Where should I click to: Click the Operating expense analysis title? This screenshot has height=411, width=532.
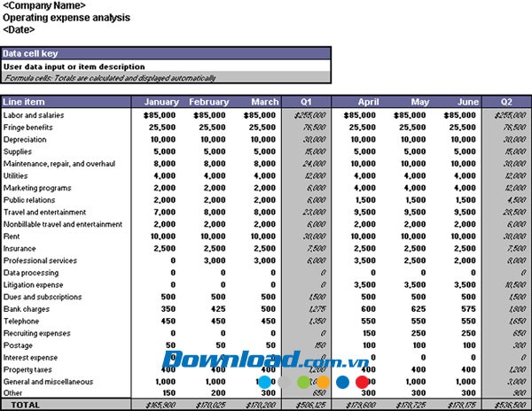click(66, 17)
